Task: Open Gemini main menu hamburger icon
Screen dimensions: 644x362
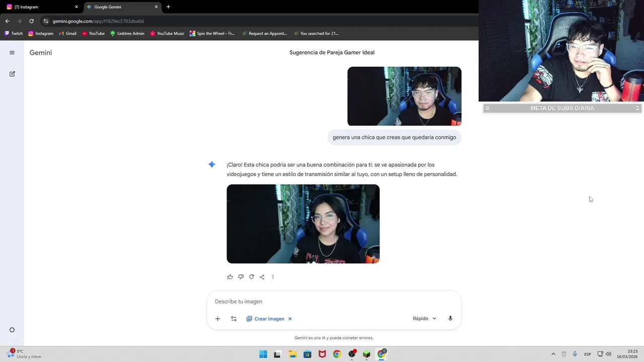Action: pyautogui.click(x=12, y=53)
